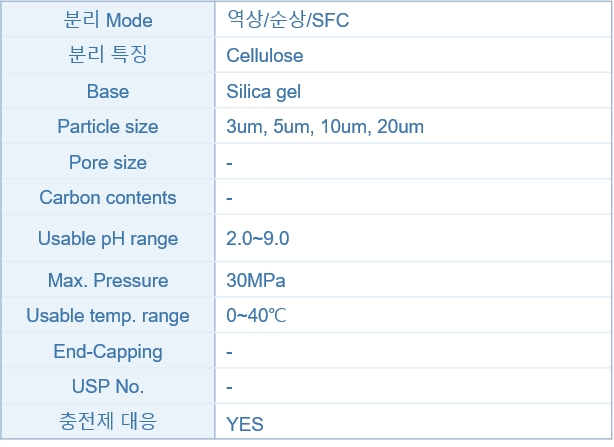Click the USP No. label
The image size is (614, 447).
pyautogui.click(x=108, y=386)
